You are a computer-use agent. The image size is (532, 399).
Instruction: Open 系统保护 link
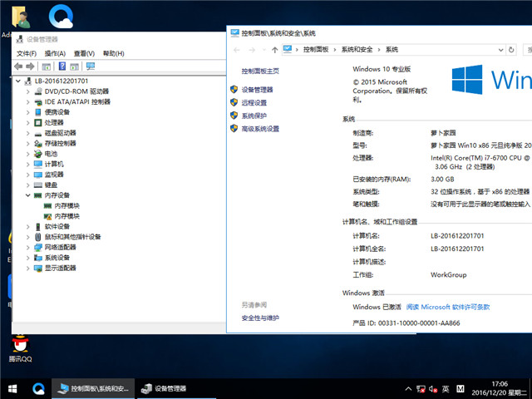click(x=254, y=116)
